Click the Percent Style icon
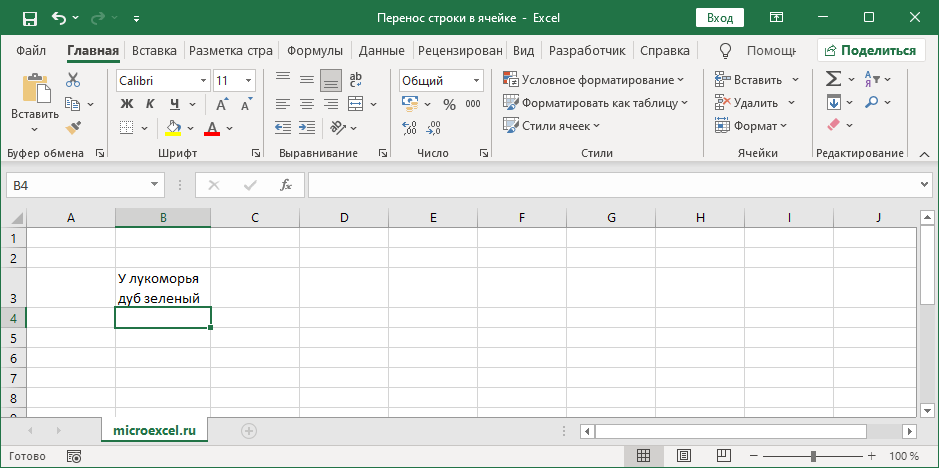The height and width of the screenshot is (468, 939). (x=447, y=104)
